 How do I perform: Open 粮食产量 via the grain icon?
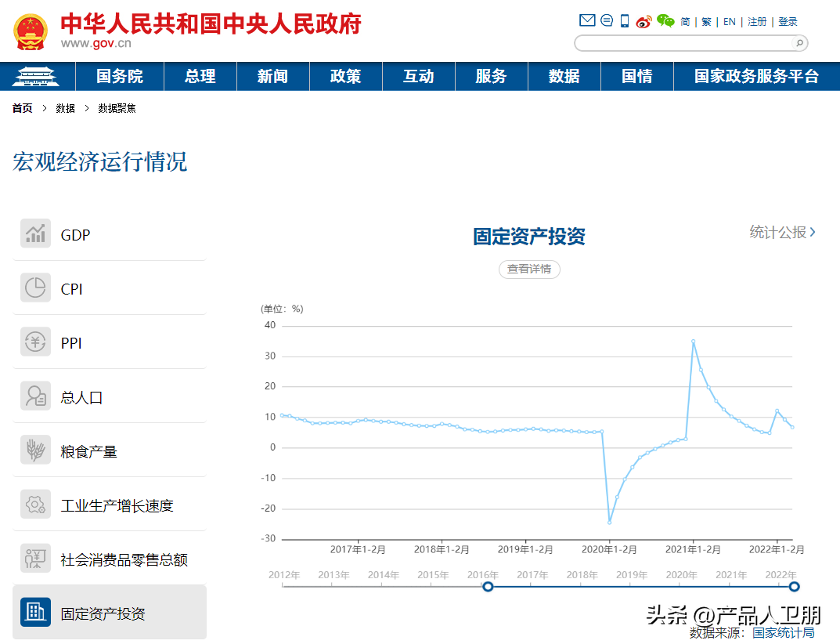point(35,450)
